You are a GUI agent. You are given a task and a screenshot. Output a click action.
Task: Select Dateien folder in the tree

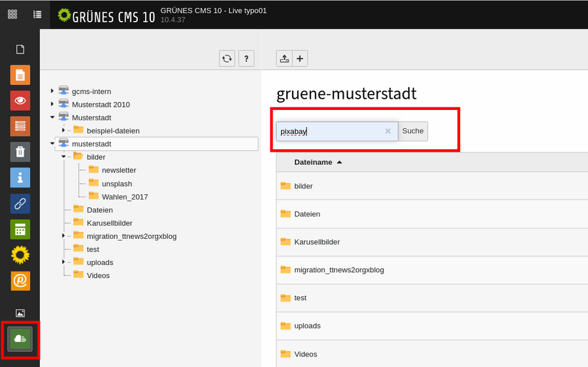100,210
